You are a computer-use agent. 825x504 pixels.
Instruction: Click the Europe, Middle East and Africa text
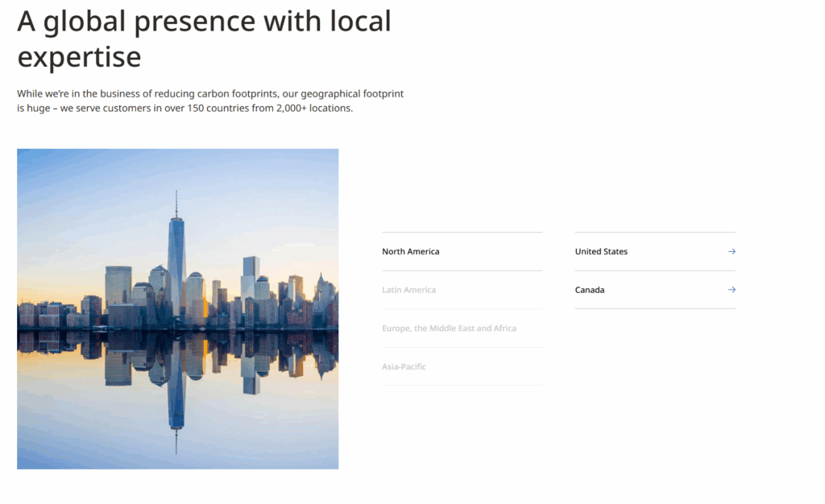[x=449, y=328]
